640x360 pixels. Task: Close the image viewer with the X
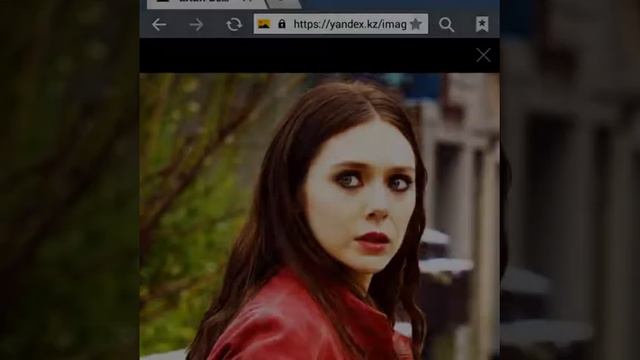tap(483, 55)
